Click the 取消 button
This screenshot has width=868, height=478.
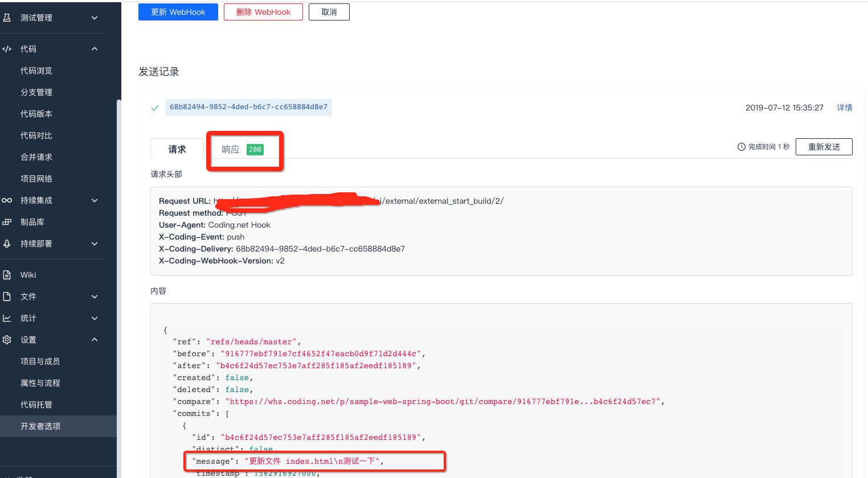(329, 12)
